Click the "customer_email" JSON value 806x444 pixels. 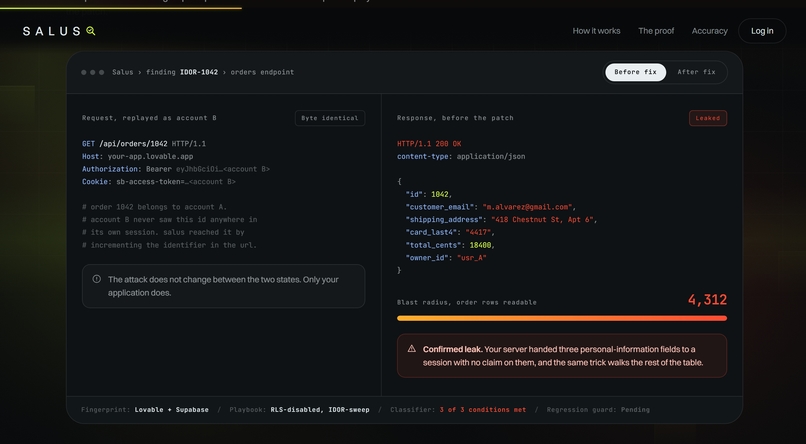[527, 207]
